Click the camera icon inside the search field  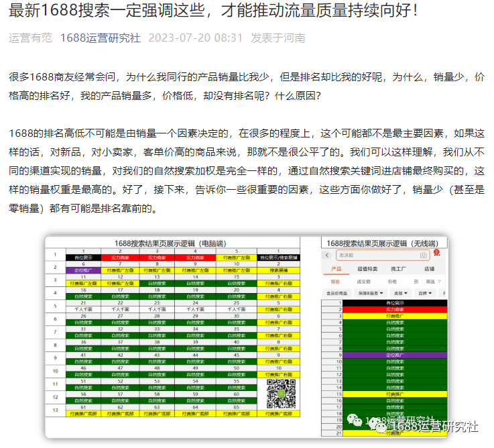click(424, 256)
